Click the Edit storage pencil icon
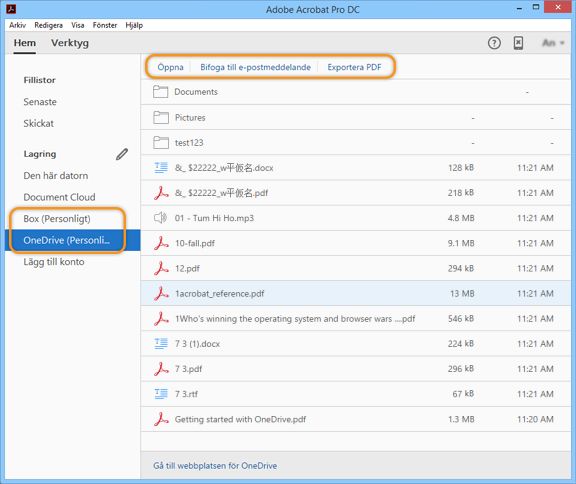Image resolution: width=576 pixels, height=484 pixels. [x=122, y=154]
